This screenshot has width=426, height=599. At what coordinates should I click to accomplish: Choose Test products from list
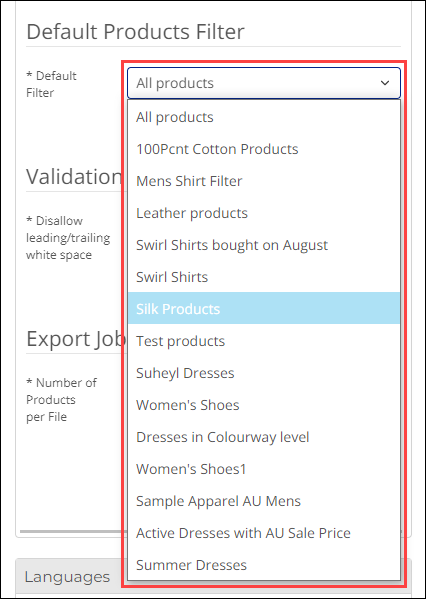coord(264,341)
